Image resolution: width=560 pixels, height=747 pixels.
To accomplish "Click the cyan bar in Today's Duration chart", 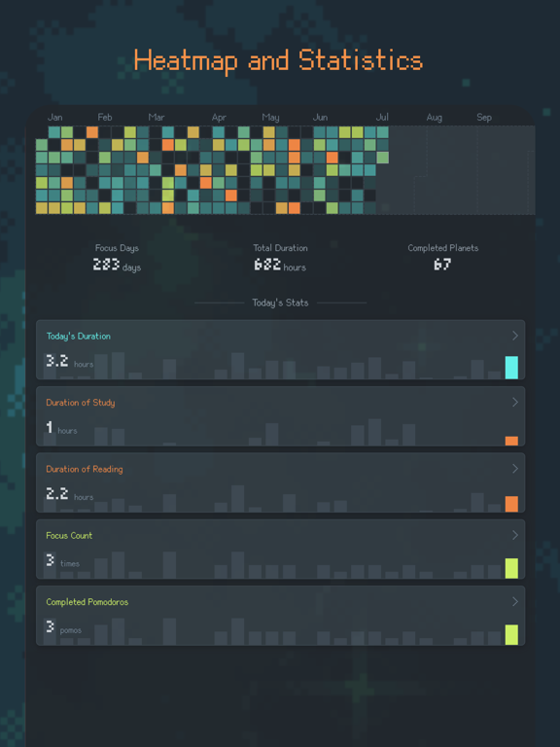I will (x=511, y=368).
